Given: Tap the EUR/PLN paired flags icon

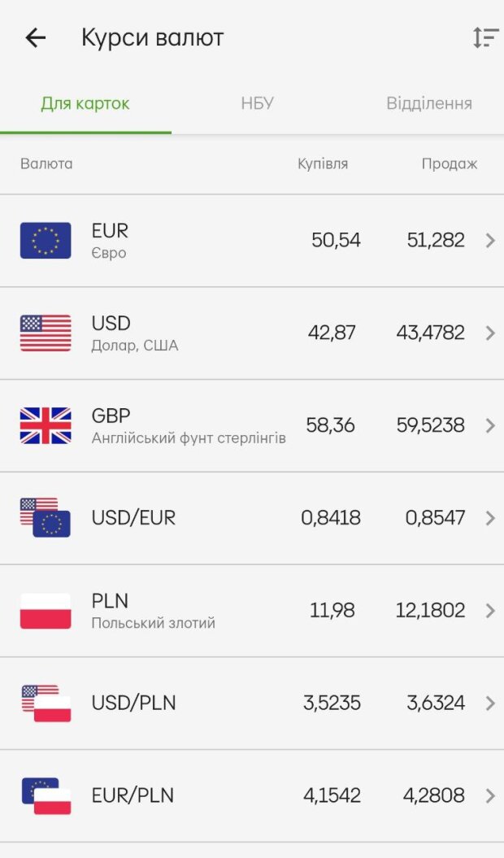Looking at the screenshot, I should [x=46, y=795].
